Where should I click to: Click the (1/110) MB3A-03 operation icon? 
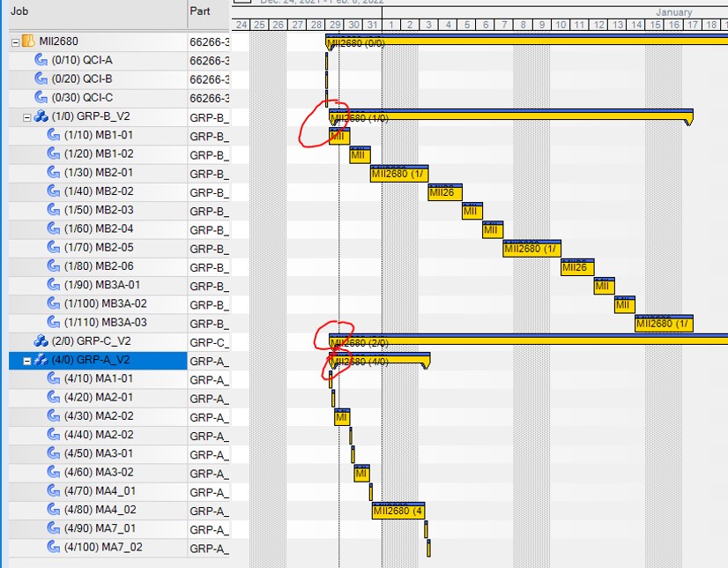54,322
